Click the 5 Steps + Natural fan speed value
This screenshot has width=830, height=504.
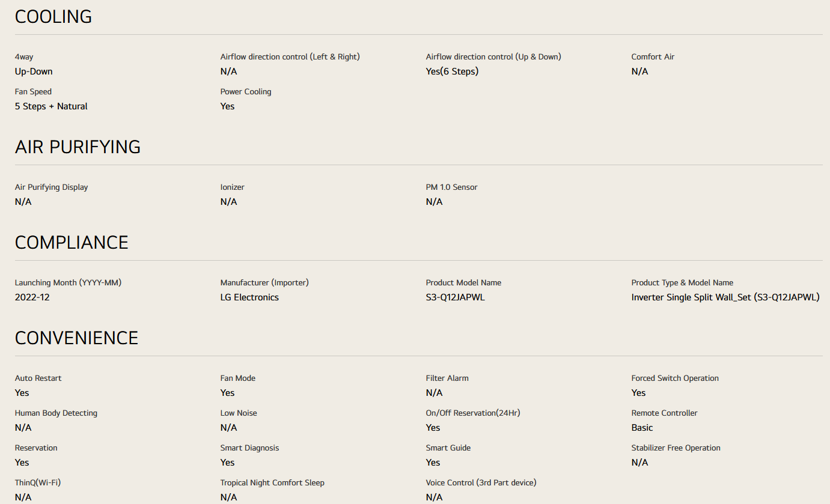51,106
